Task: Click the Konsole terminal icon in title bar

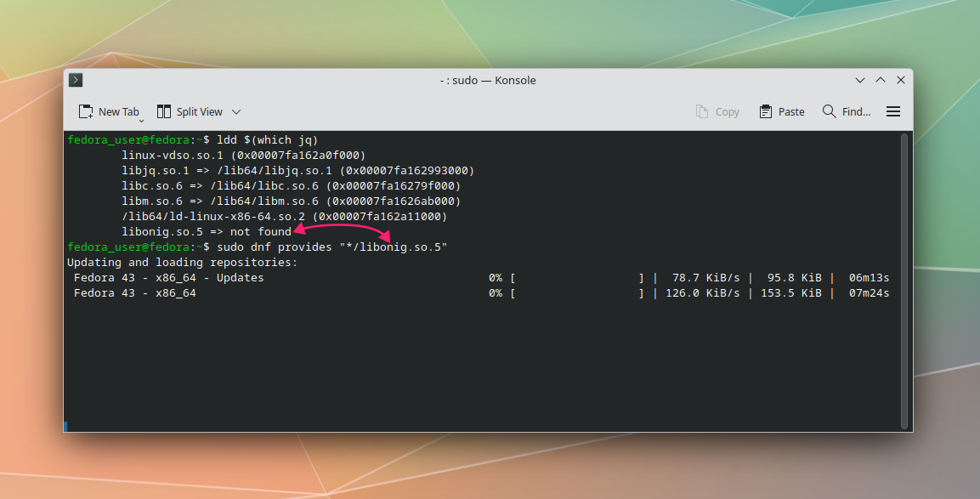Action: tap(76, 80)
